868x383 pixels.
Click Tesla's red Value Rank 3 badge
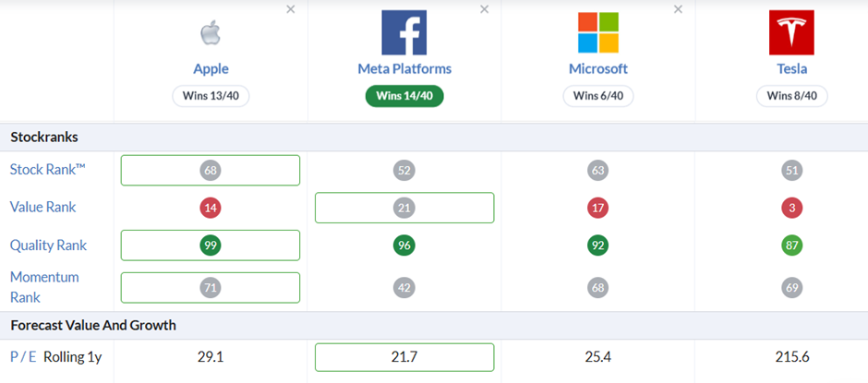tap(791, 208)
